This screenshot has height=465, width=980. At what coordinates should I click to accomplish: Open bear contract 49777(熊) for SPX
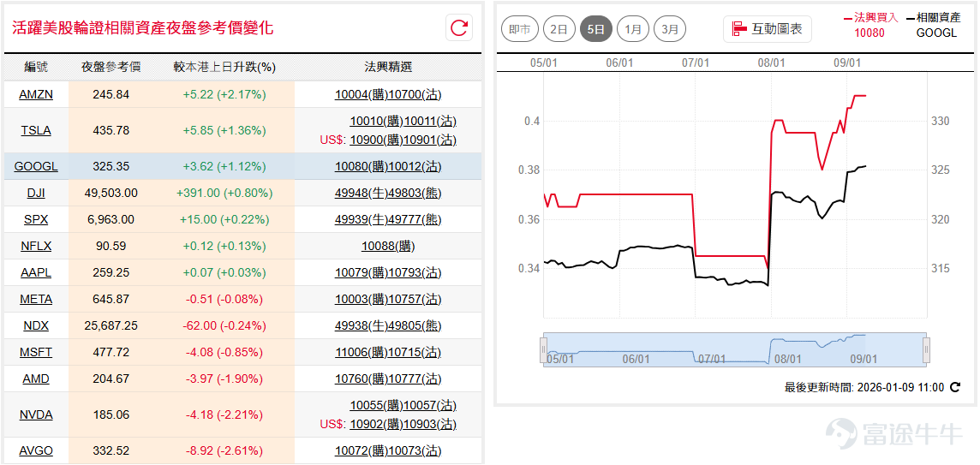tap(415, 220)
